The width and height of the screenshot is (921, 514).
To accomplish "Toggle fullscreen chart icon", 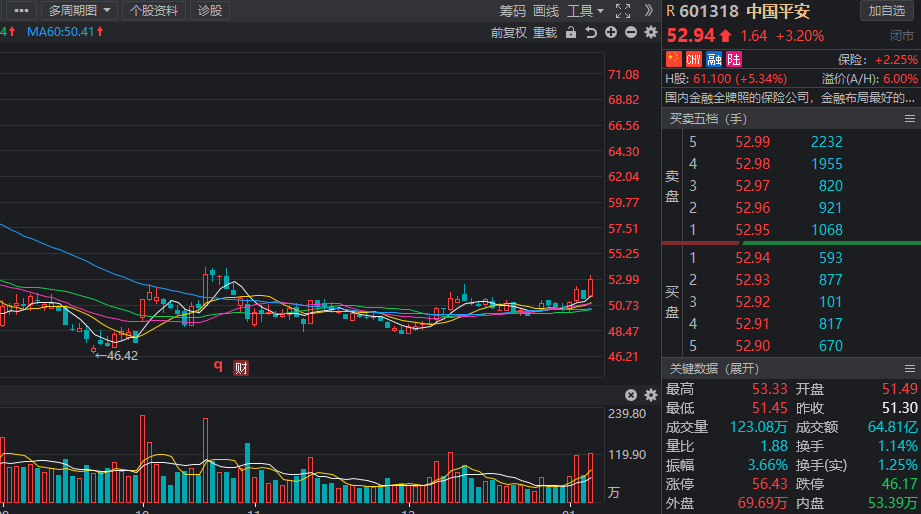I will [x=623, y=11].
